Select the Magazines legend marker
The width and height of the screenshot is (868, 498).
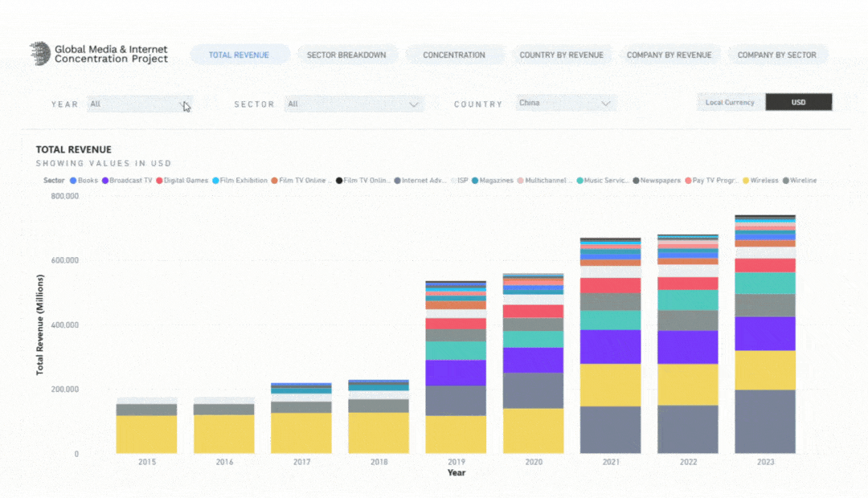coord(475,181)
